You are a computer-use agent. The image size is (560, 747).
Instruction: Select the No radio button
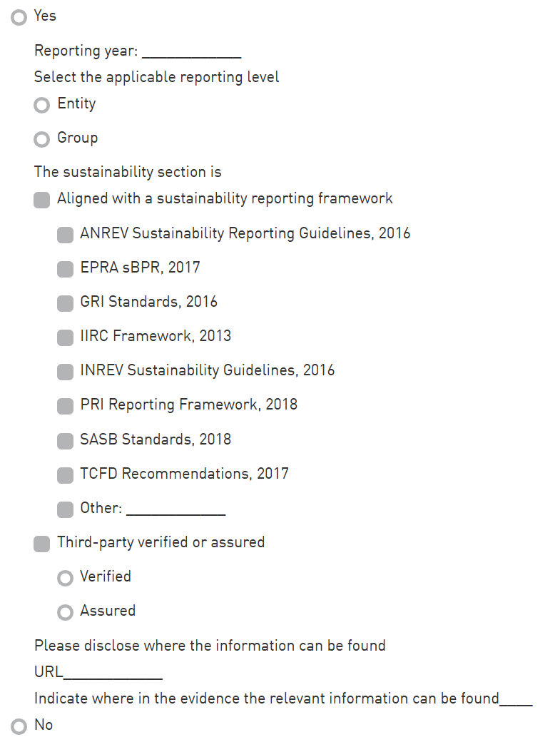(19, 726)
